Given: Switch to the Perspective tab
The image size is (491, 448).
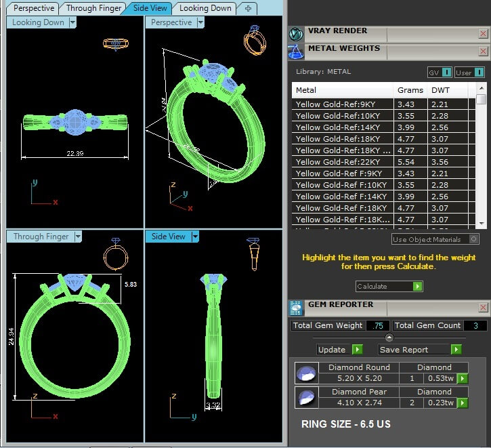Looking at the screenshot, I should (x=34, y=8).
